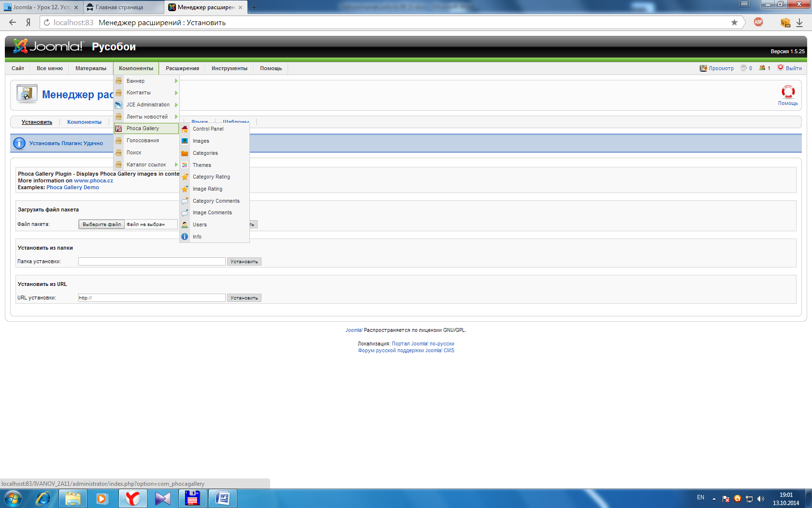Expand the Каталог ссылок submenu arrow

point(176,164)
